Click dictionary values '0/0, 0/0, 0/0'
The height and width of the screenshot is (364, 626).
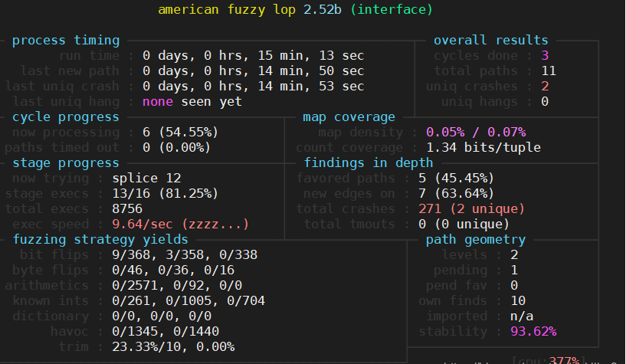click(x=162, y=316)
